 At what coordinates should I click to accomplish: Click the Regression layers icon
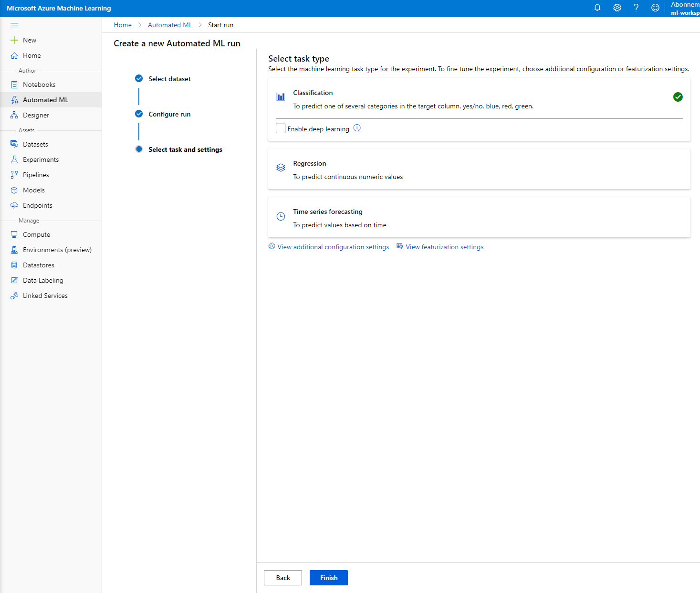click(x=281, y=168)
